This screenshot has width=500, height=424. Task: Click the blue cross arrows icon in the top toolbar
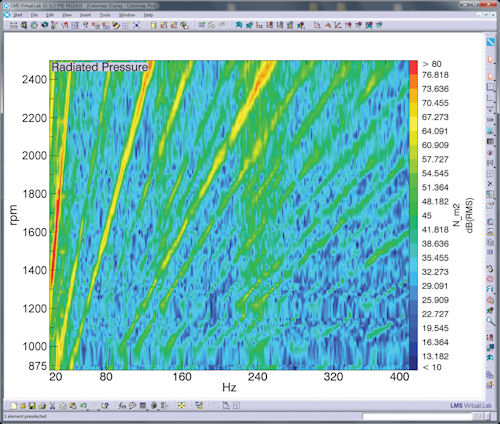pyautogui.click(x=136, y=25)
